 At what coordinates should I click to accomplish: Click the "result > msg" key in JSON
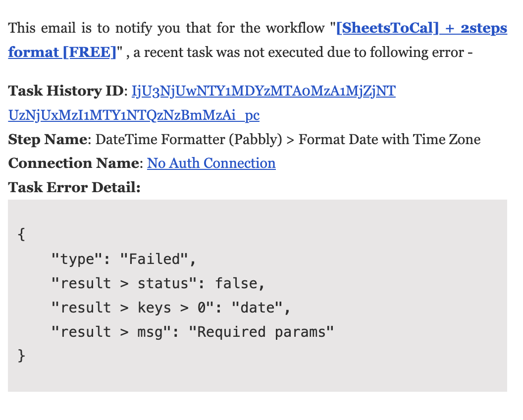pos(114,332)
